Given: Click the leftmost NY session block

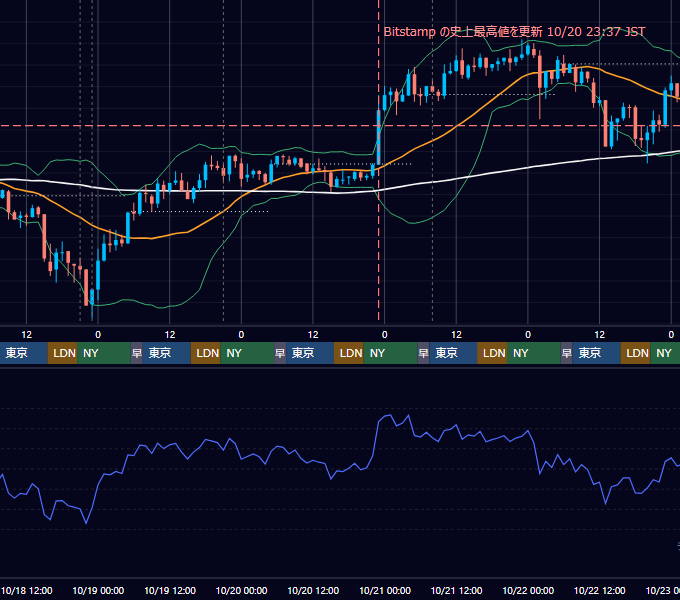Looking at the screenshot, I should click(104, 353).
